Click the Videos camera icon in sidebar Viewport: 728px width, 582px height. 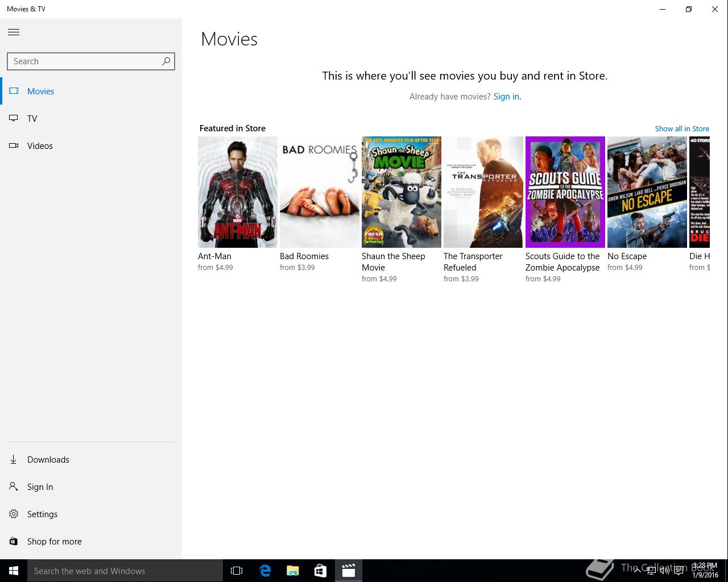point(14,145)
